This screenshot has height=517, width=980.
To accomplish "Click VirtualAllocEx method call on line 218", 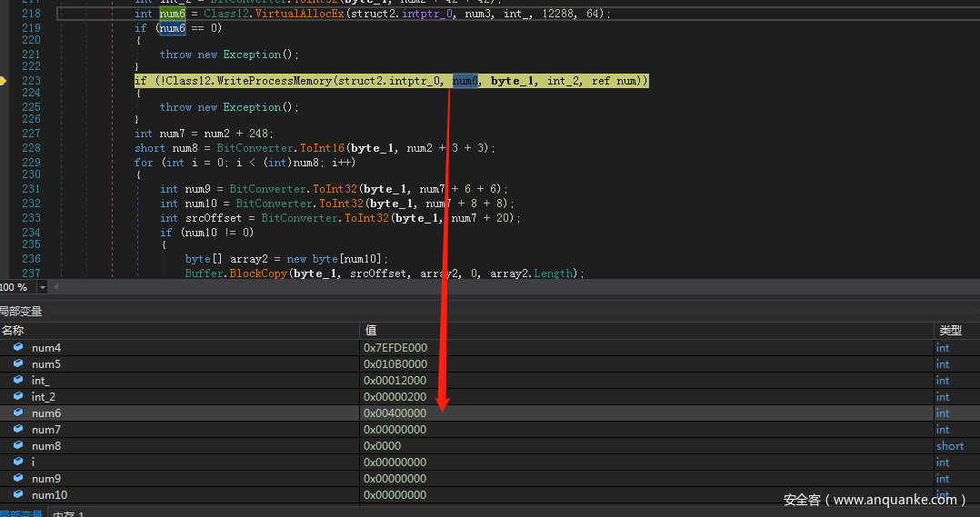I will coord(300,13).
